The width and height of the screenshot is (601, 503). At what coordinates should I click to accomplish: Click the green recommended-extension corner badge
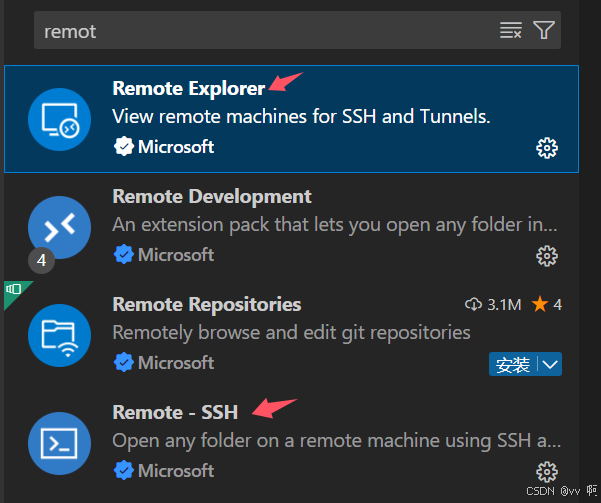point(15,291)
